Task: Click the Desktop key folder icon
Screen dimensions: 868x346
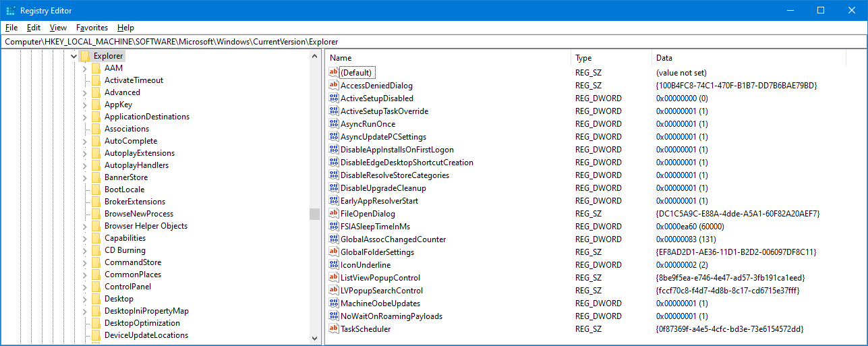Action: [x=96, y=299]
